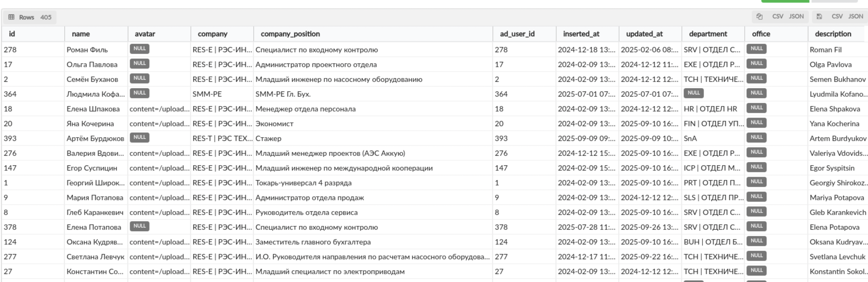Select the name cell Ольга Павлова
This screenshot has width=868, height=282.
[92, 65]
